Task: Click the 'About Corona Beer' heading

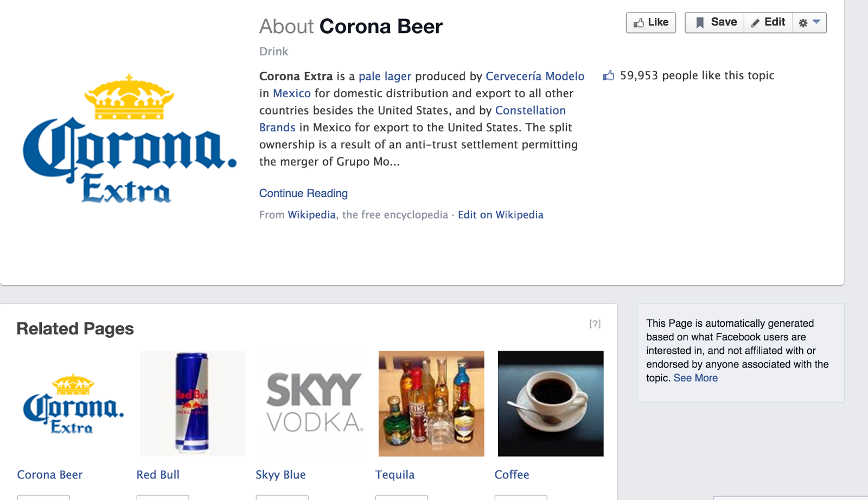Action: coord(351,27)
